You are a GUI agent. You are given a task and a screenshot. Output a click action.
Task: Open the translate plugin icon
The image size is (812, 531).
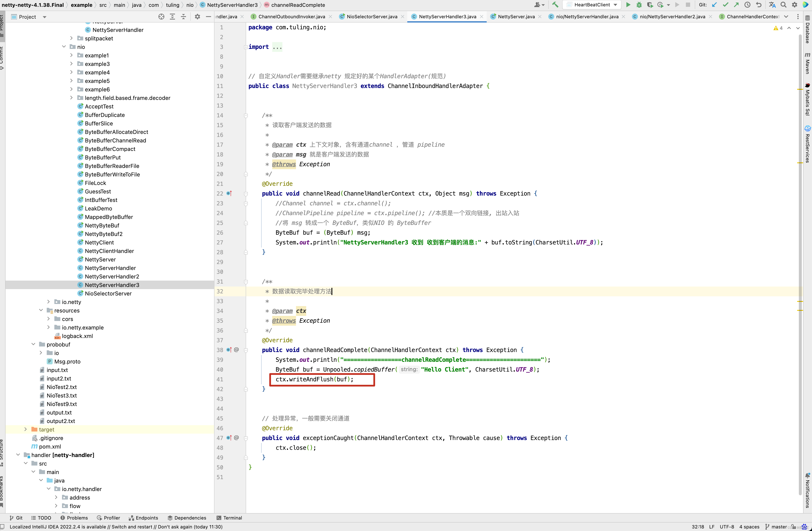coord(772,5)
